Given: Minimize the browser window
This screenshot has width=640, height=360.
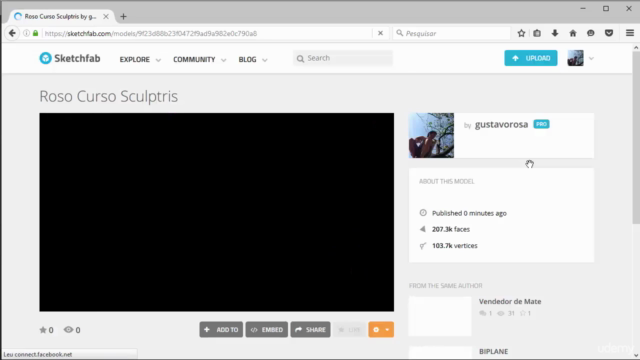Looking at the screenshot, I should (x=583, y=9).
